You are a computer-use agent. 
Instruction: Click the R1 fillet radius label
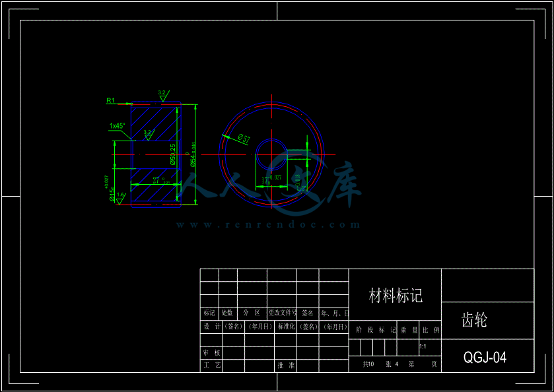click(110, 100)
